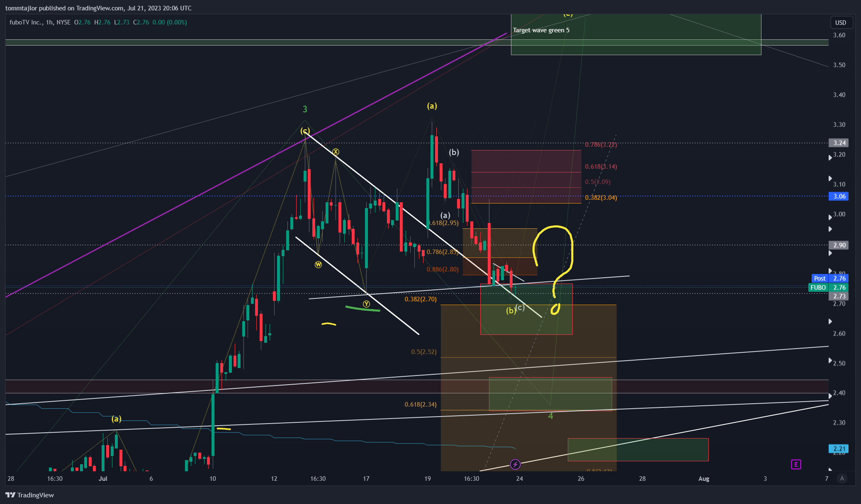The width and height of the screenshot is (861, 504).
Task: Select the 'Target wave green 5' label
Action: 541,30
